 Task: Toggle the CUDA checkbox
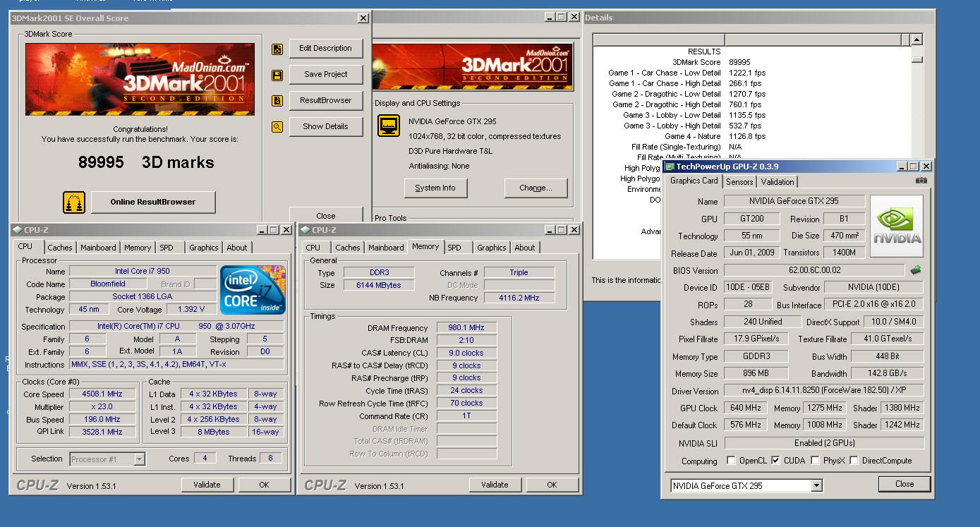[775, 461]
